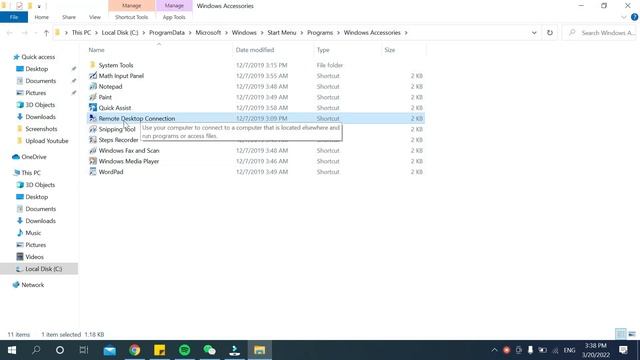Click the Refresh button beside address bar
The height and width of the screenshot is (360, 640).
click(550, 33)
